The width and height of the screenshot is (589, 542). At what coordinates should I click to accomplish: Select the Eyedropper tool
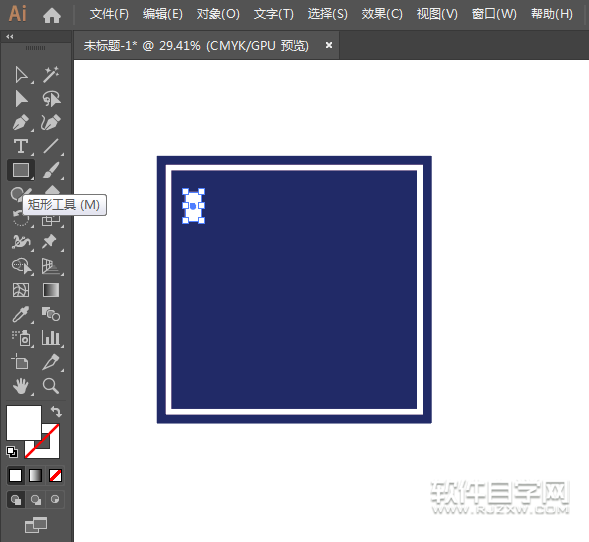20,314
